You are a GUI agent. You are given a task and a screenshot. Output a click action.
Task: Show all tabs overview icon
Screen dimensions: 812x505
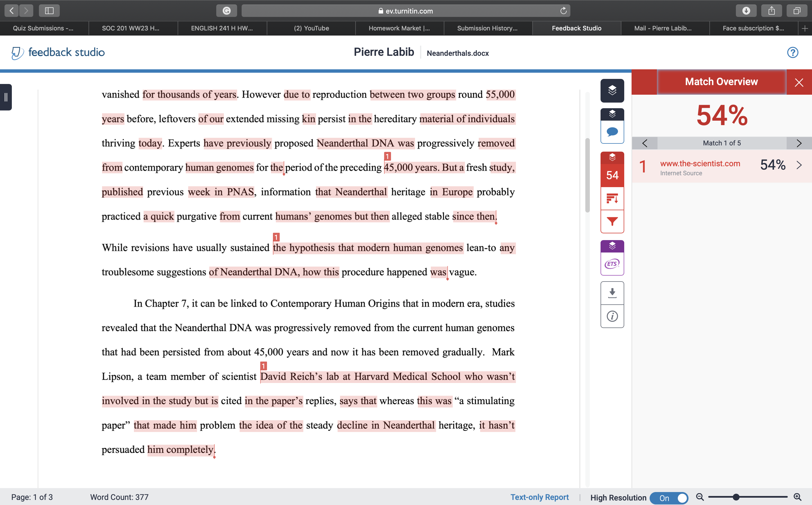[x=797, y=11]
